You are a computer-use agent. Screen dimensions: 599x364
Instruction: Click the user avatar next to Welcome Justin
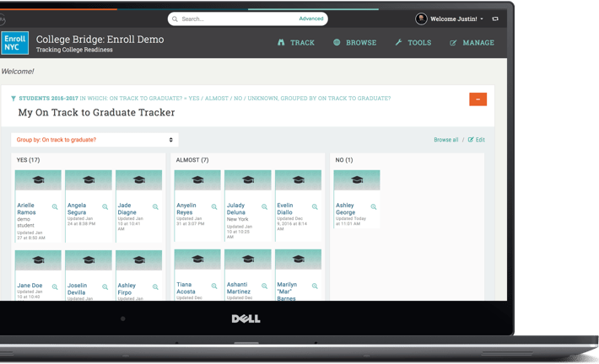pos(421,19)
